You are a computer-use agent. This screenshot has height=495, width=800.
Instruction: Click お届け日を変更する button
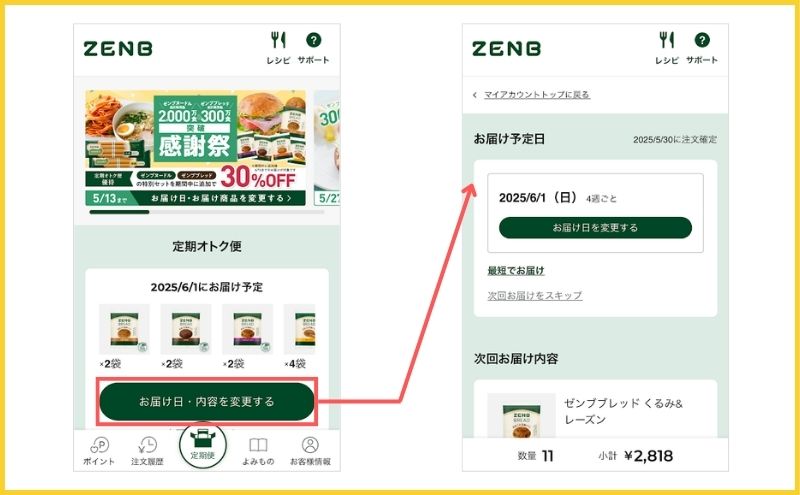tap(595, 228)
